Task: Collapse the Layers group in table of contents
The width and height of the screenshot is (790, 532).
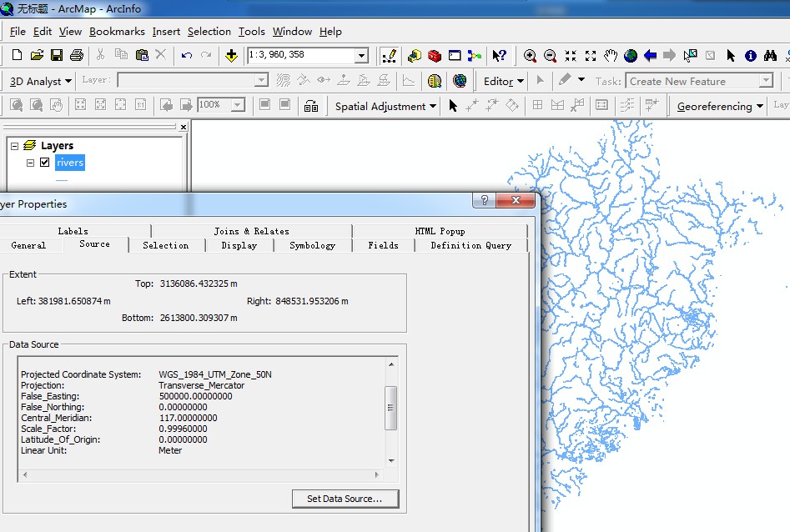Action: pos(15,146)
